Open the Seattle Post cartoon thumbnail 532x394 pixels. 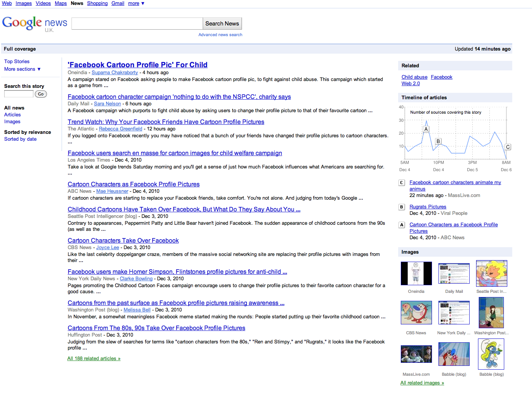[491, 273]
